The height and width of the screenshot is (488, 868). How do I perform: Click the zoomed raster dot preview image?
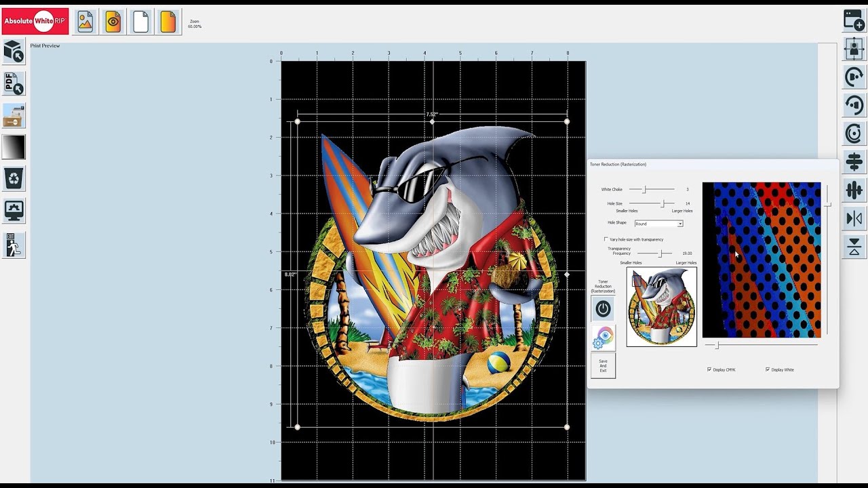pyautogui.click(x=762, y=260)
